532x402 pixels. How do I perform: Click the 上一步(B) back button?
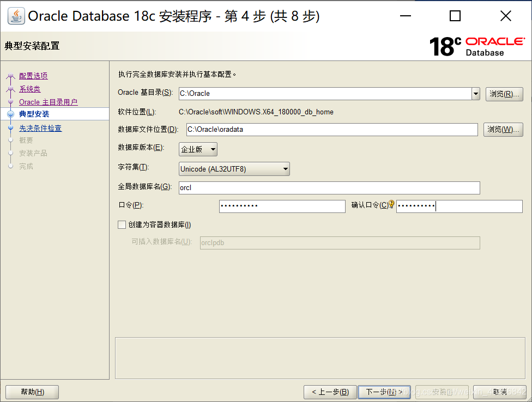(x=330, y=392)
